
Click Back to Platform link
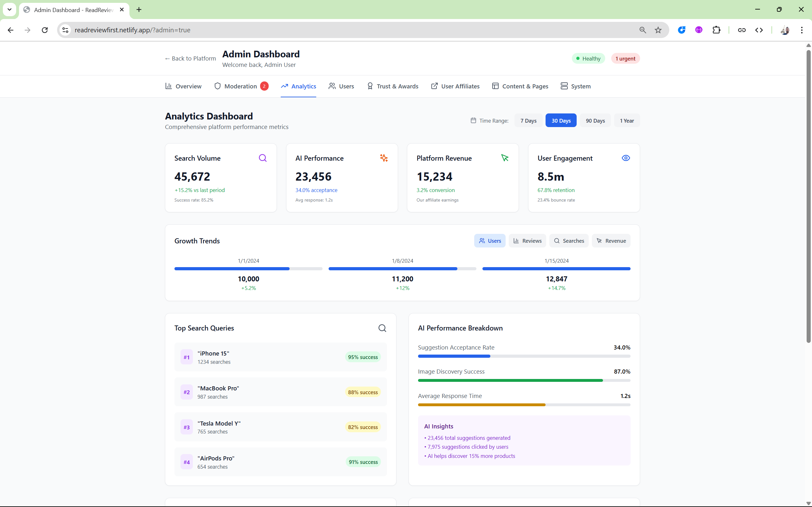[190, 58]
